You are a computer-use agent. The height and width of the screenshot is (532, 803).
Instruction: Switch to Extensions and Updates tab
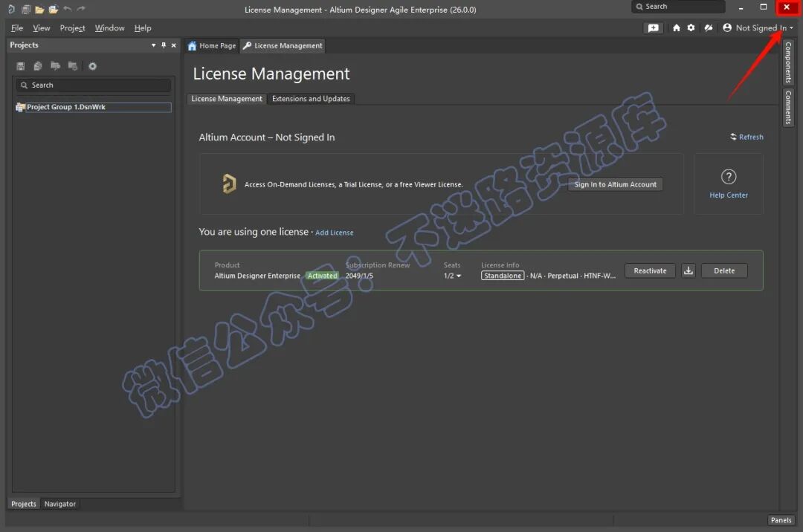311,99
